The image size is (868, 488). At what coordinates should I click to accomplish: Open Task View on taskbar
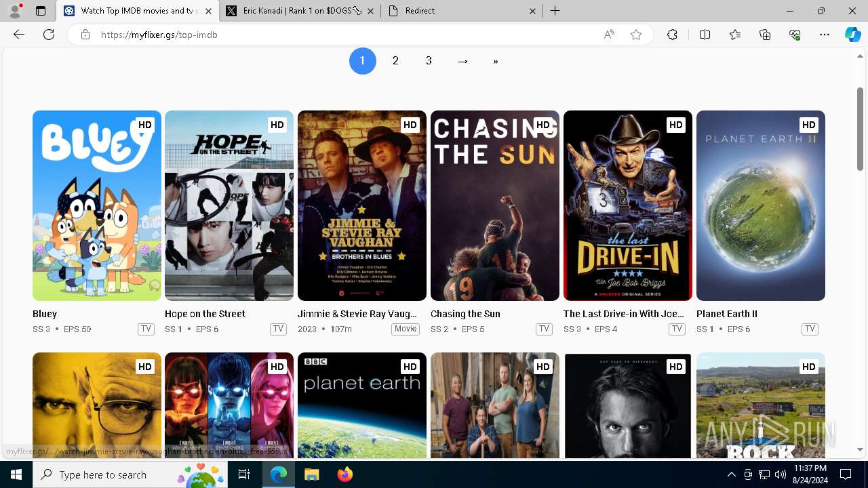pos(244,474)
